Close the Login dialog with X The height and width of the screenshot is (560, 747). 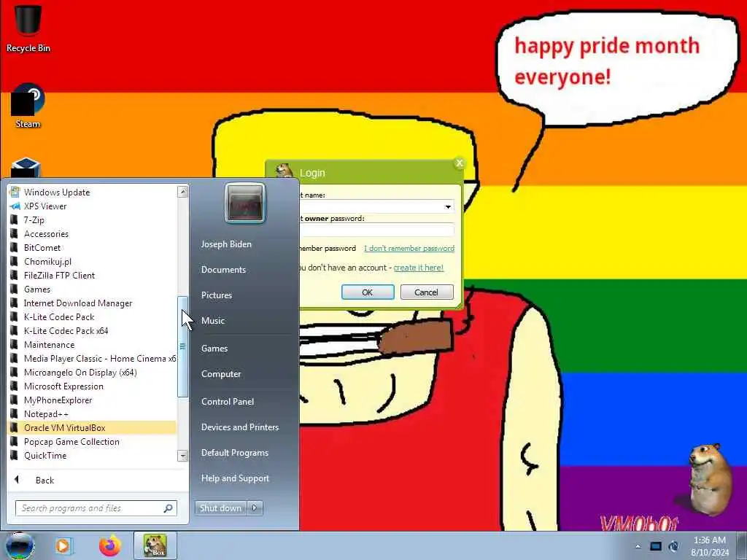coord(460,163)
